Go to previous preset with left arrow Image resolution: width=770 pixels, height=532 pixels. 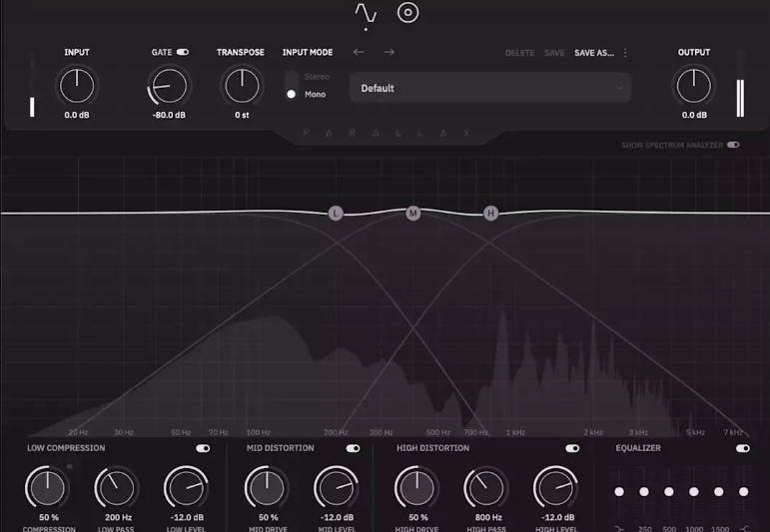pyautogui.click(x=359, y=52)
